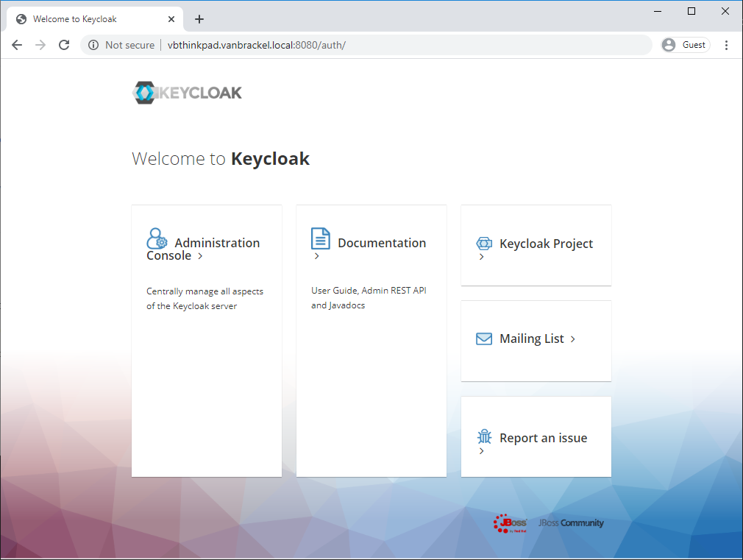Screen dimensions: 743x560
Task: Click the JBoss by Red Hat logo
Action: point(511,523)
